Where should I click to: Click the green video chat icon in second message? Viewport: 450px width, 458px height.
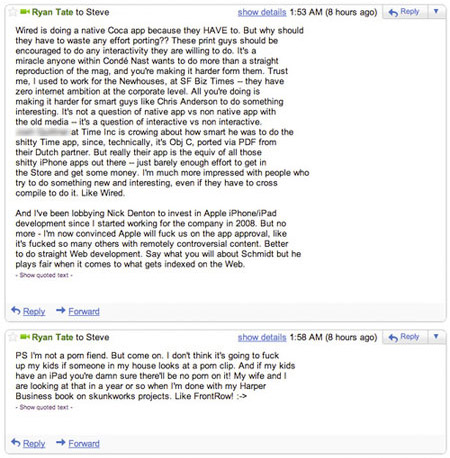25,337
